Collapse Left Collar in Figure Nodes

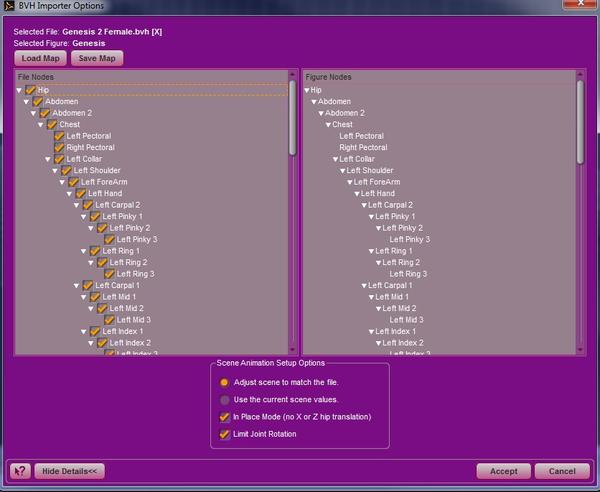click(x=336, y=159)
